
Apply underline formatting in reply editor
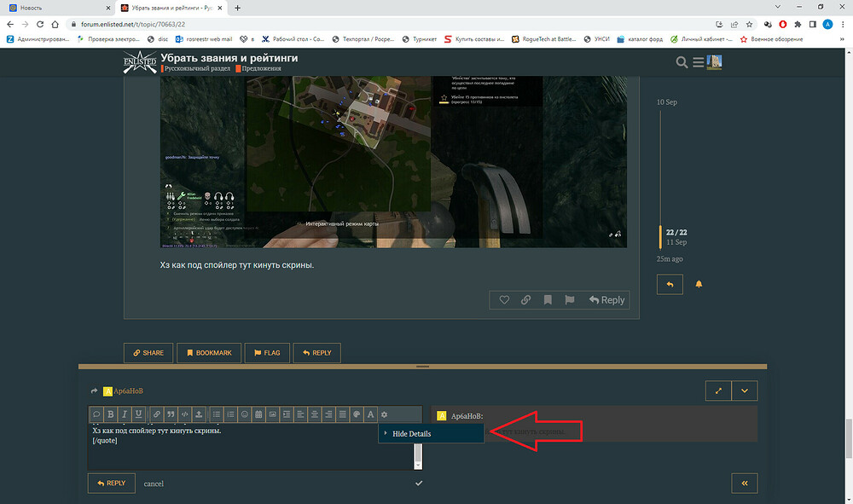point(139,414)
